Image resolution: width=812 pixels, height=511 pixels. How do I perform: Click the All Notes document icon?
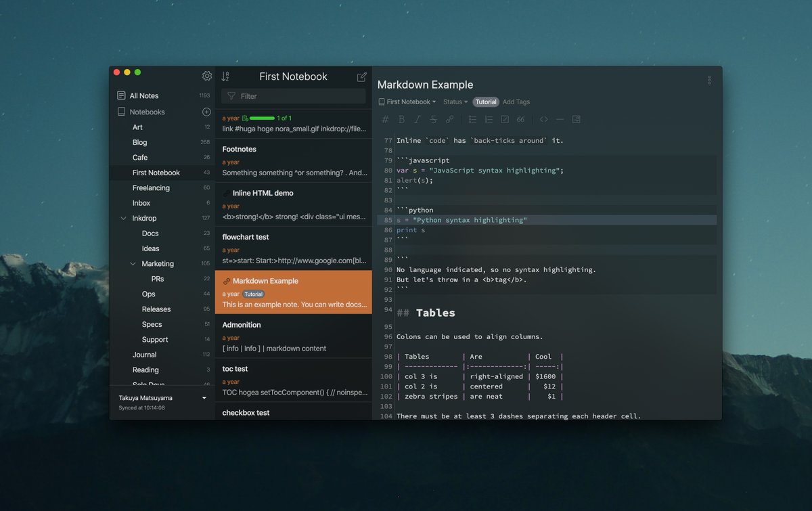121,95
